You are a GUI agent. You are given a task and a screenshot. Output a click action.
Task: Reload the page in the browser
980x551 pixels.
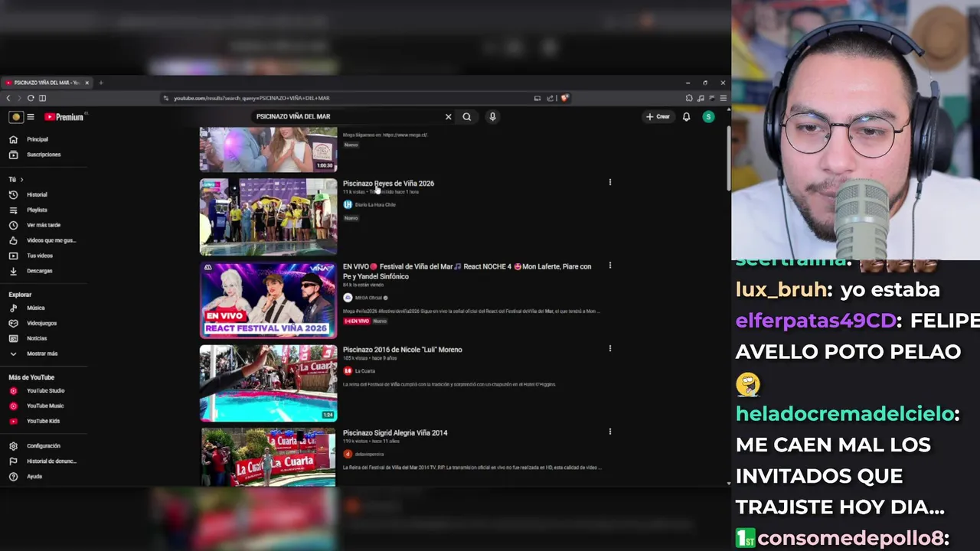[x=31, y=98]
